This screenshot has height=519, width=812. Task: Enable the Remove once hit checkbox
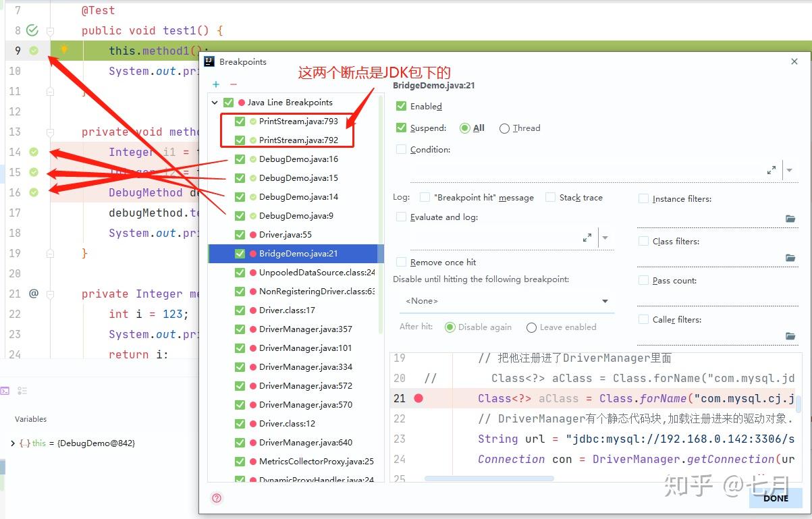click(402, 262)
